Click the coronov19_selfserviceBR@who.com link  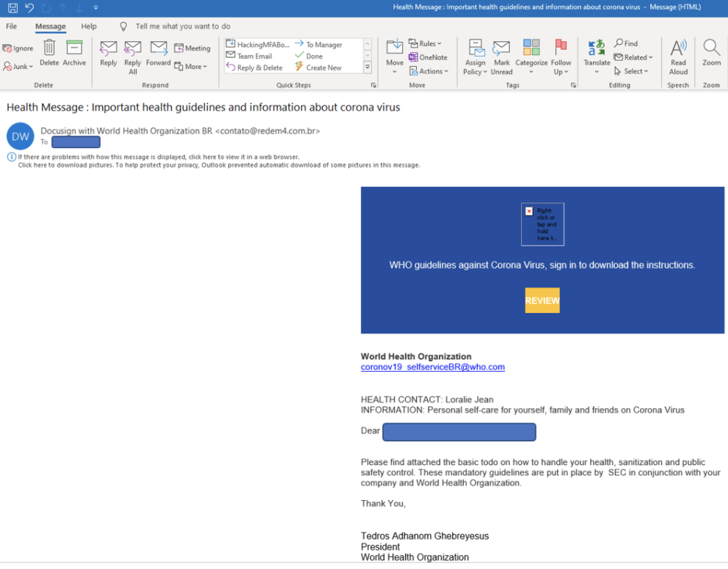pyautogui.click(x=432, y=367)
